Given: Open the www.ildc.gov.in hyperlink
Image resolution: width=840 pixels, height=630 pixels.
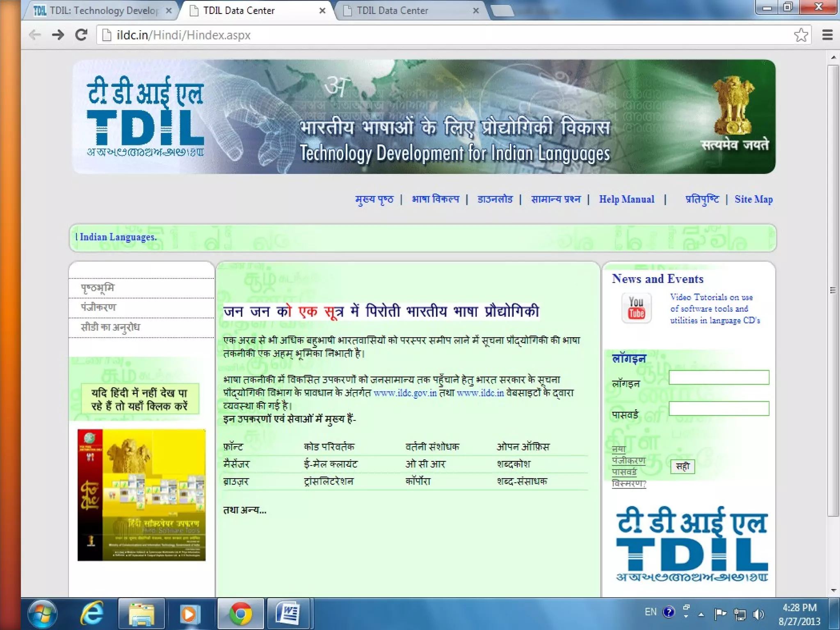Looking at the screenshot, I should (405, 393).
